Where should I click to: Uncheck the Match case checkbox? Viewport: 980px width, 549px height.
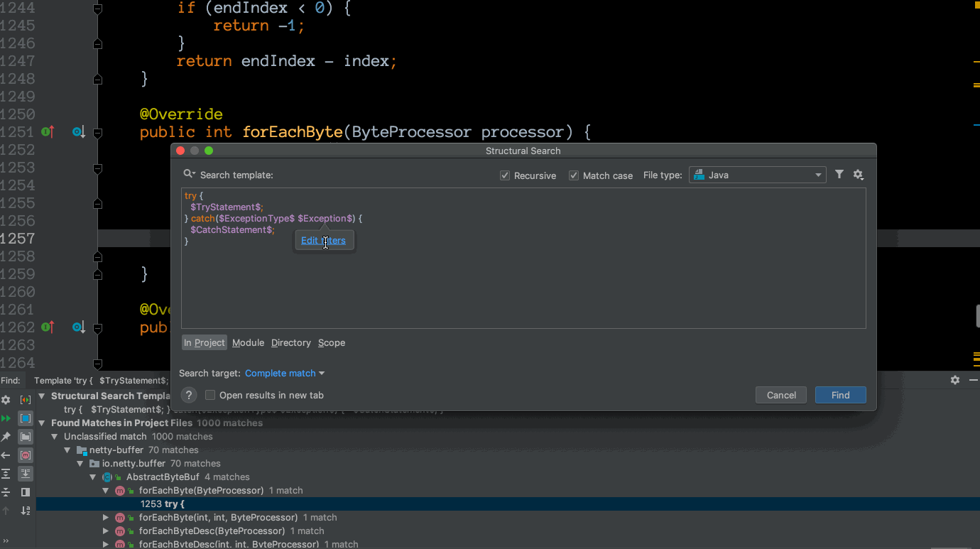point(574,175)
